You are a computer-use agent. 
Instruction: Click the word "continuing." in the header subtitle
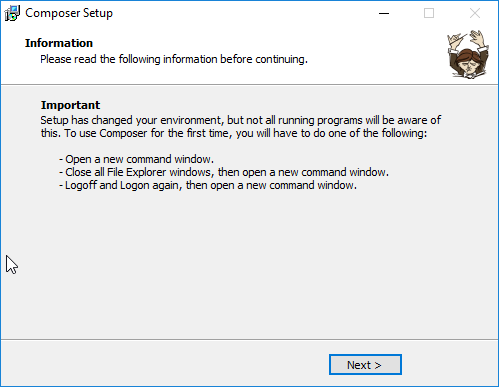click(x=281, y=59)
